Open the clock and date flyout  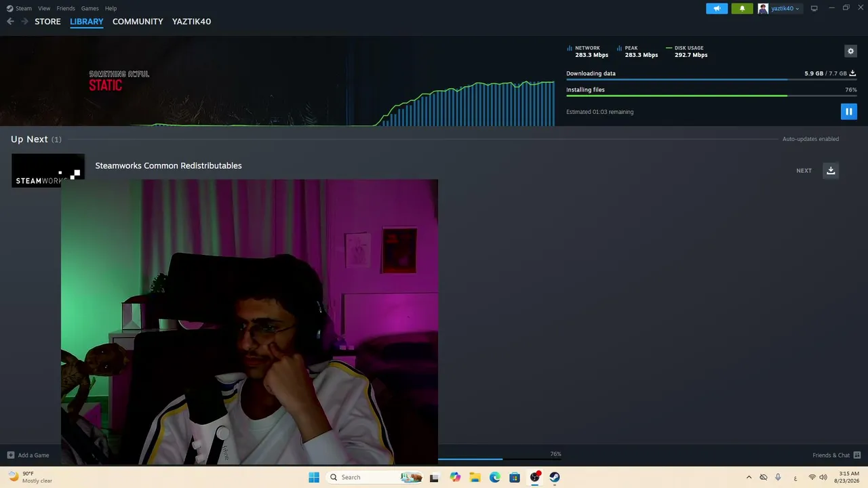pos(849,477)
